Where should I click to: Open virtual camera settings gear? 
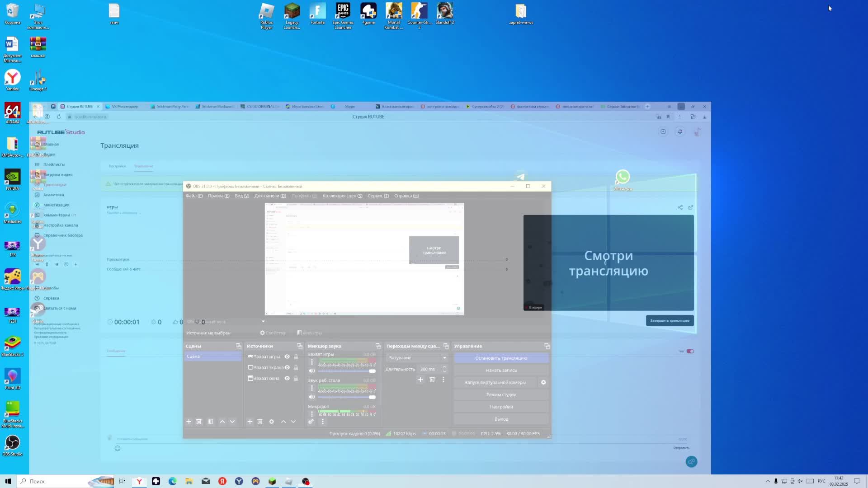point(543,382)
